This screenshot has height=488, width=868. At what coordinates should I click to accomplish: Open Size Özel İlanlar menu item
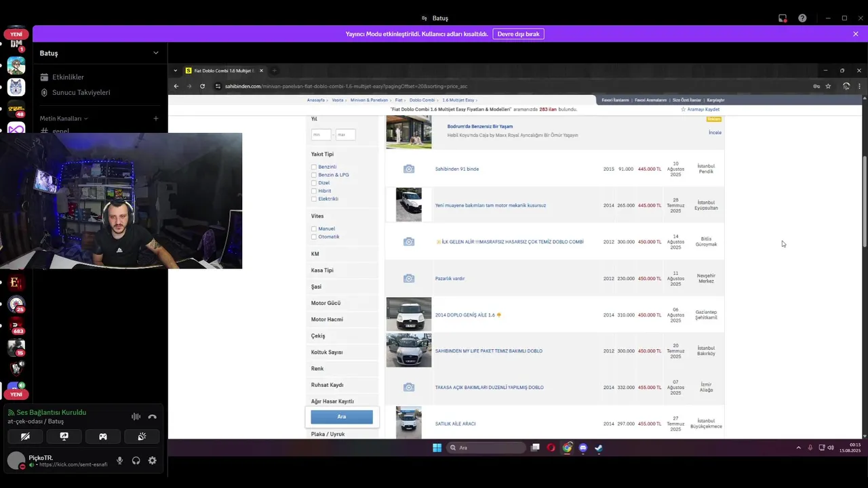click(687, 100)
